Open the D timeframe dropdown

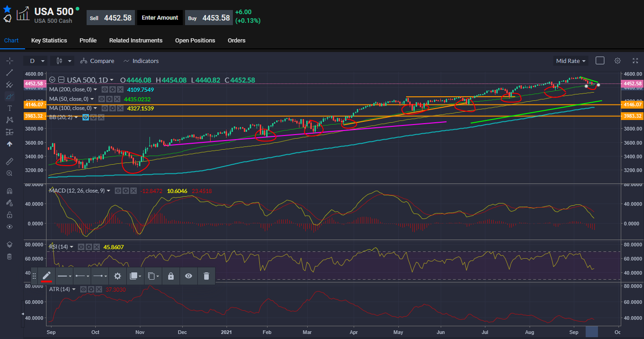point(36,61)
